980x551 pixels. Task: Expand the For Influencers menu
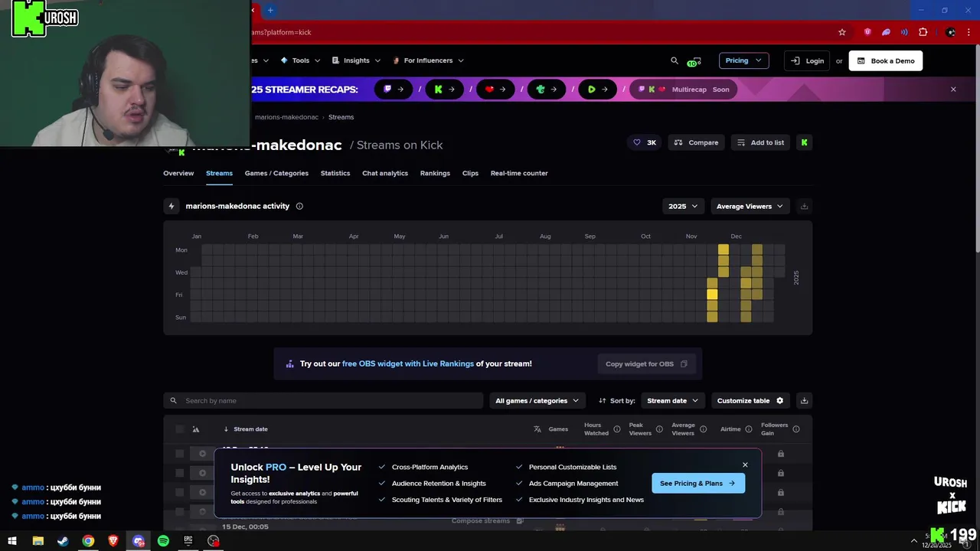(428, 60)
